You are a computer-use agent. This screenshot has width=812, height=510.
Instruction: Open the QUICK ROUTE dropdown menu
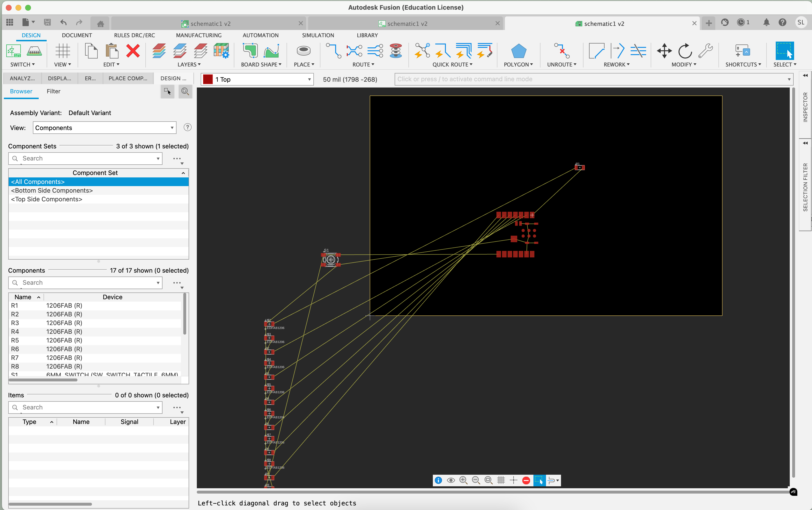[452, 64]
